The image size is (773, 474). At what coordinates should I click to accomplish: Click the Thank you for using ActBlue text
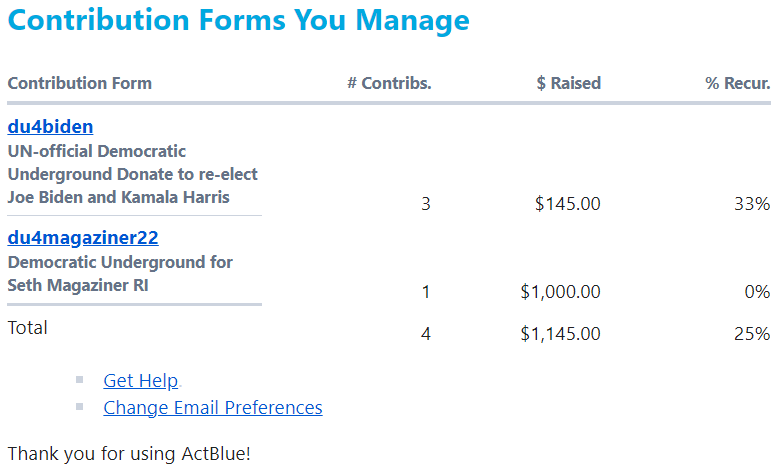click(x=129, y=453)
